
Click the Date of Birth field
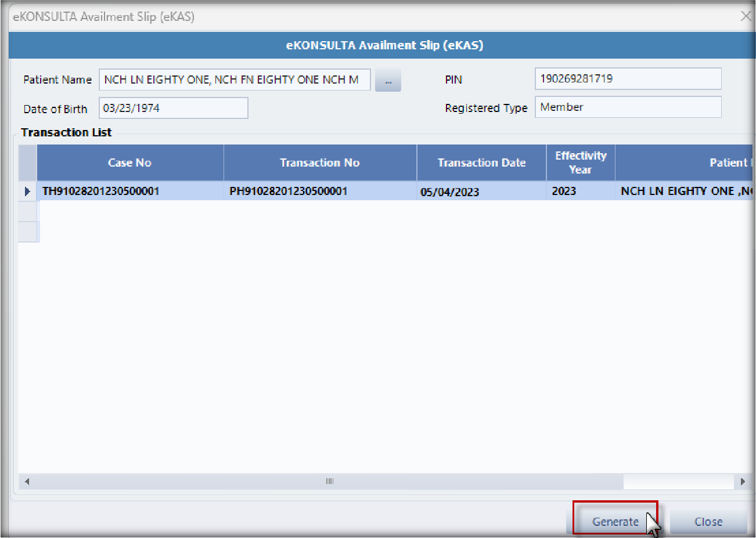(x=173, y=109)
